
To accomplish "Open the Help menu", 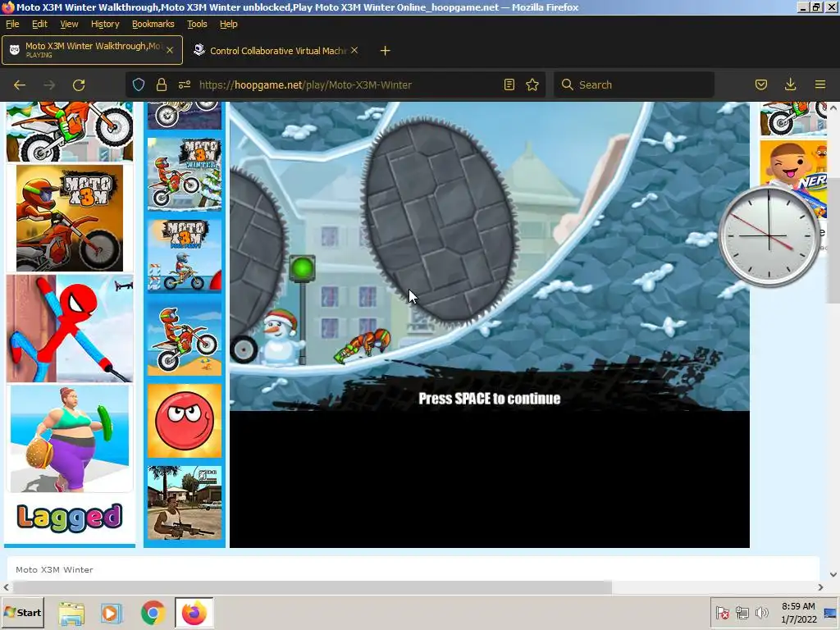I will [229, 24].
